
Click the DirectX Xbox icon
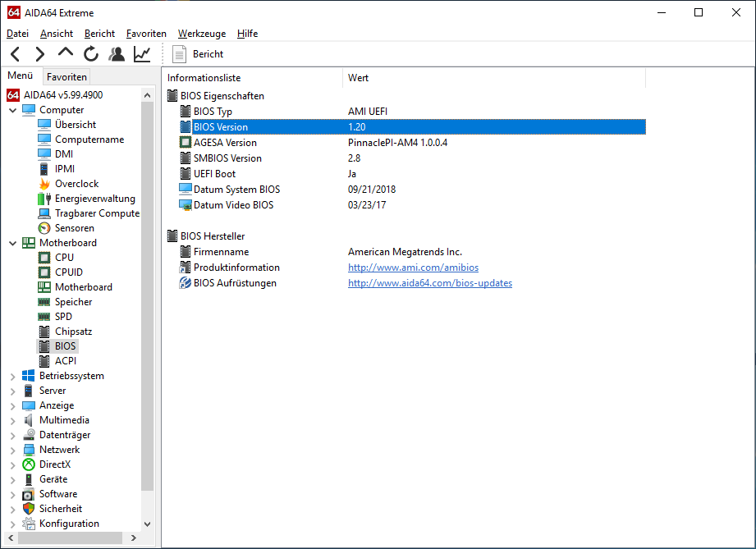point(29,464)
